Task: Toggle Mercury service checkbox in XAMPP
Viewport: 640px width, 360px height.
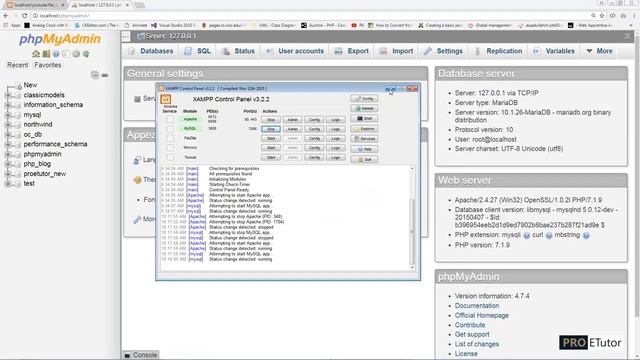Action: 170,148
